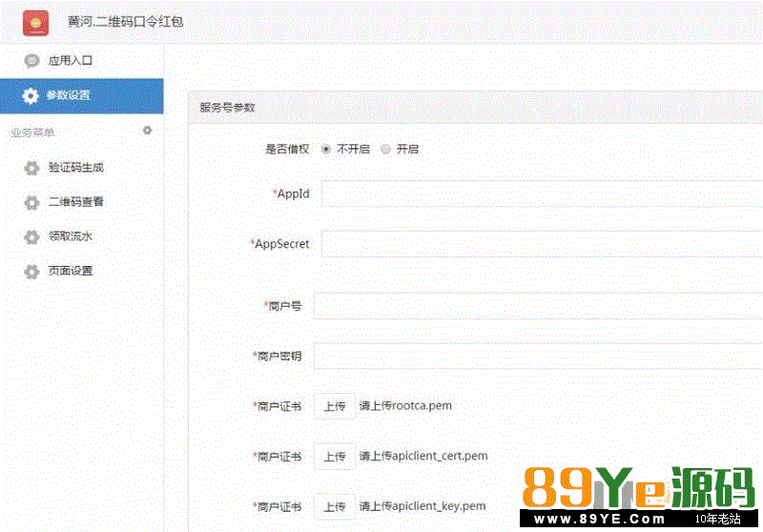Click the 是否借权 label
The width and height of the screenshot is (763, 532).
pos(287,150)
